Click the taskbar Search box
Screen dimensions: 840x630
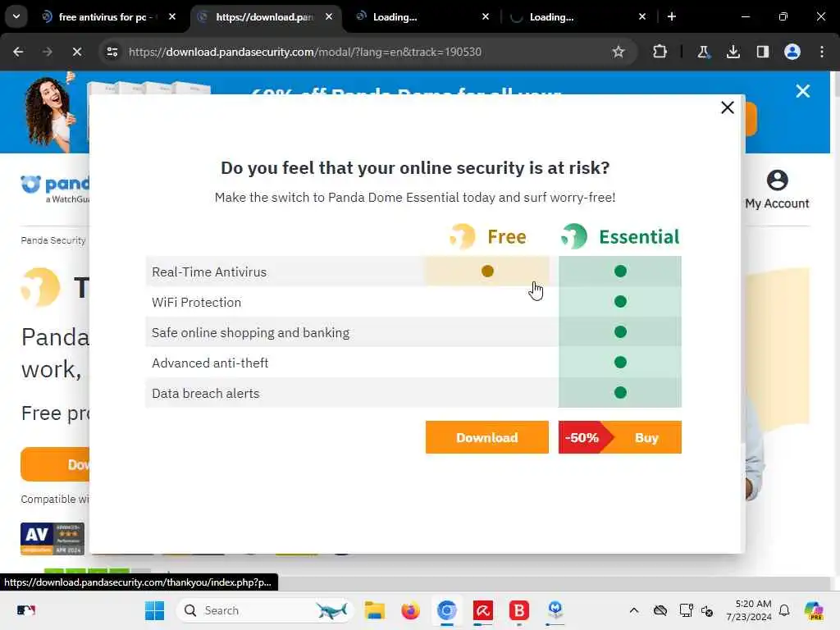[265, 610]
